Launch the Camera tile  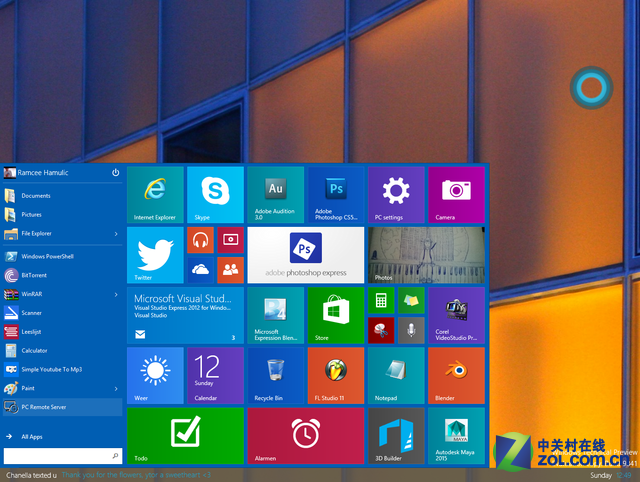[456, 195]
